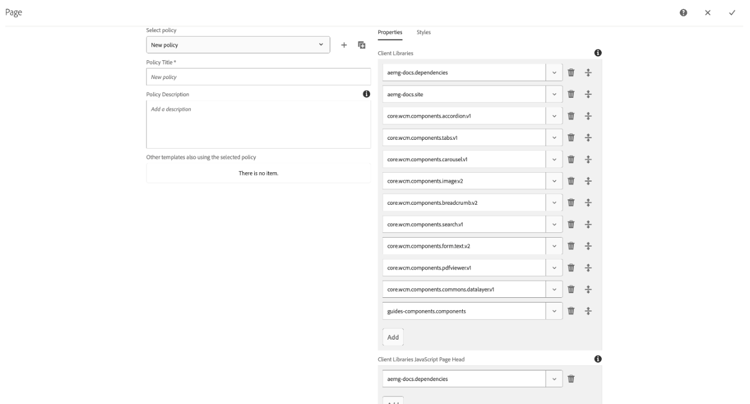Screen dimensions: 750x404
Task: Open the Select policy dropdown
Action: click(238, 45)
